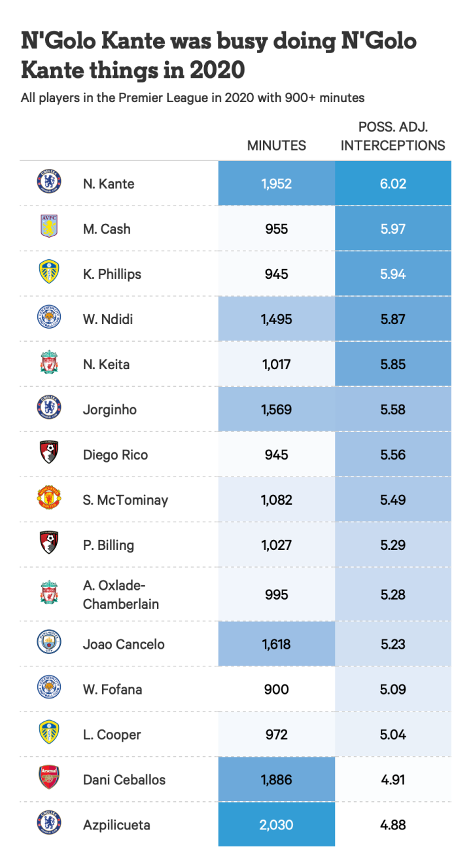
Task: Select the Bournemouth crest beside Diego Rico
Action: pos(49,454)
